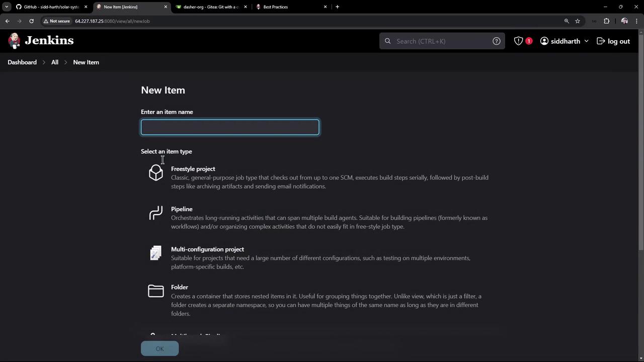Click the Jenkins butler logo
Screen dimensions: 644x362
coord(14,41)
